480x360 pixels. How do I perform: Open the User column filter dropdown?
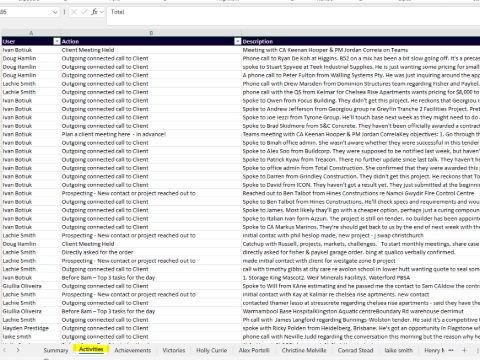[x=57, y=41]
